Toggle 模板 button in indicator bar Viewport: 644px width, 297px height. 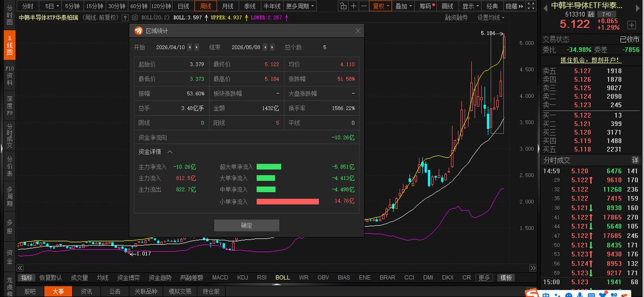click(x=506, y=277)
